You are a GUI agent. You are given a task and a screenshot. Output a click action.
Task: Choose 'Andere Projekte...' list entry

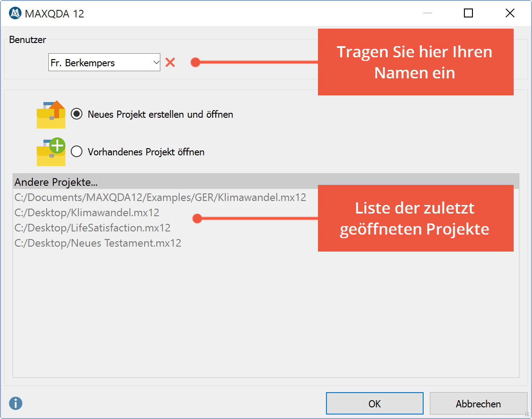pos(266,182)
